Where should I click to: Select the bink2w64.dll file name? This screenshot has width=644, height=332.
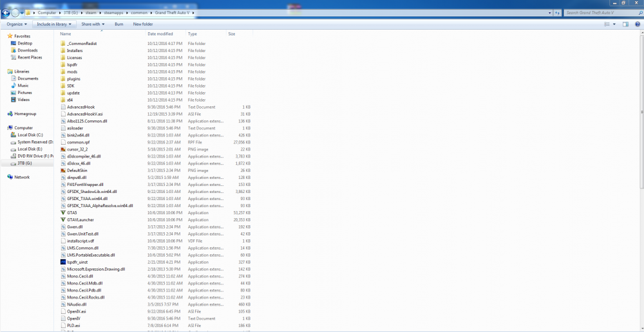point(78,135)
